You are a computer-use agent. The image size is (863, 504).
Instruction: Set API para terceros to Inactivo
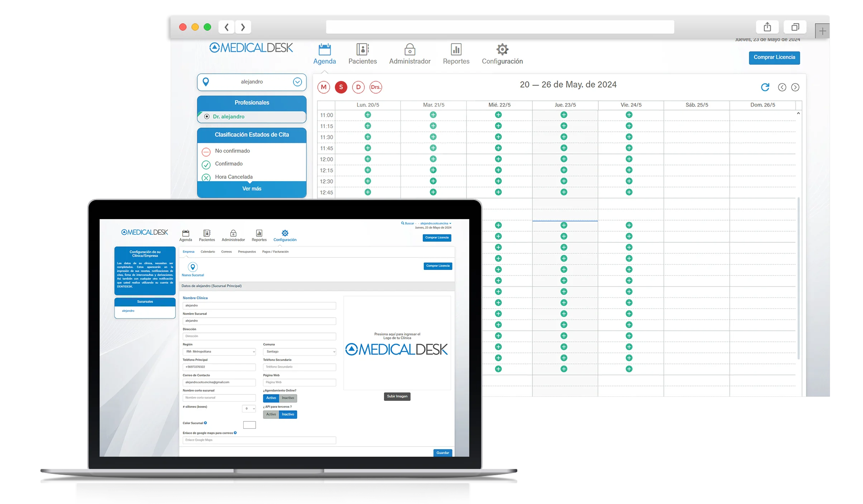pos(288,415)
